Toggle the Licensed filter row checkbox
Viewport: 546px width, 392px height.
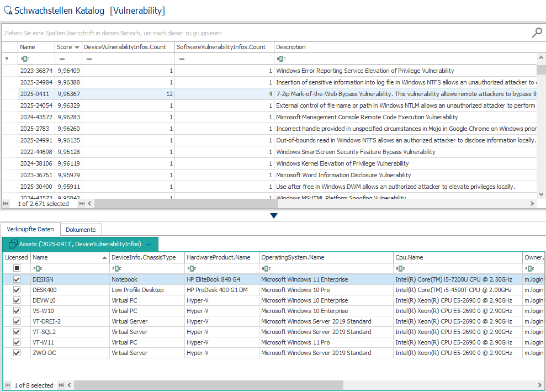17,268
